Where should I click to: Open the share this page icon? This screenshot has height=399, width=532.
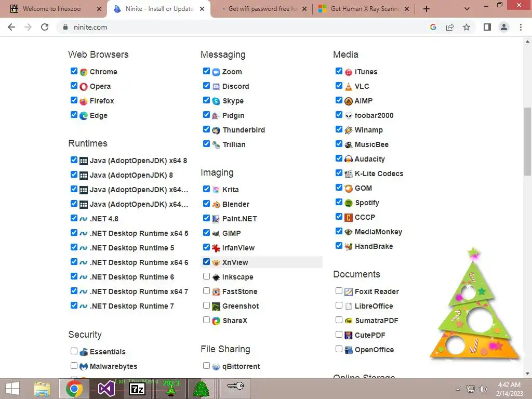[450, 27]
